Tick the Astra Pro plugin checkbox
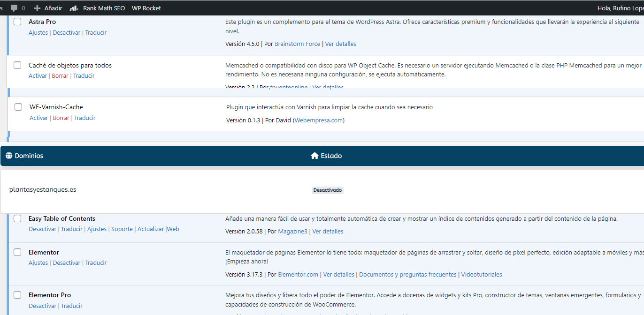The height and width of the screenshot is (315, 644). pos(17,22)
